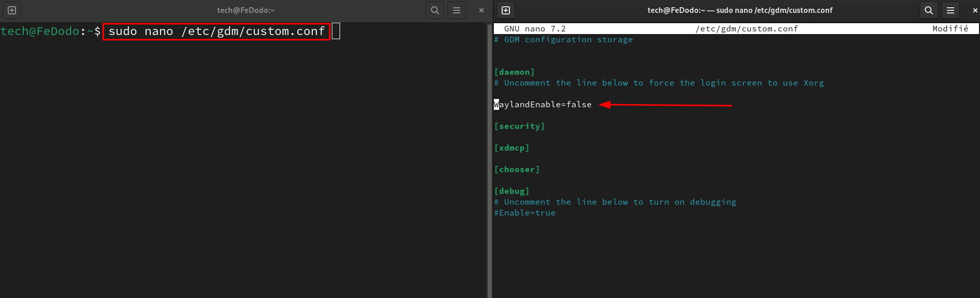This screenshot has height=298, width=980.
Task: Place cursor on #Enable=true line
Action: click(x=525, y=213)
